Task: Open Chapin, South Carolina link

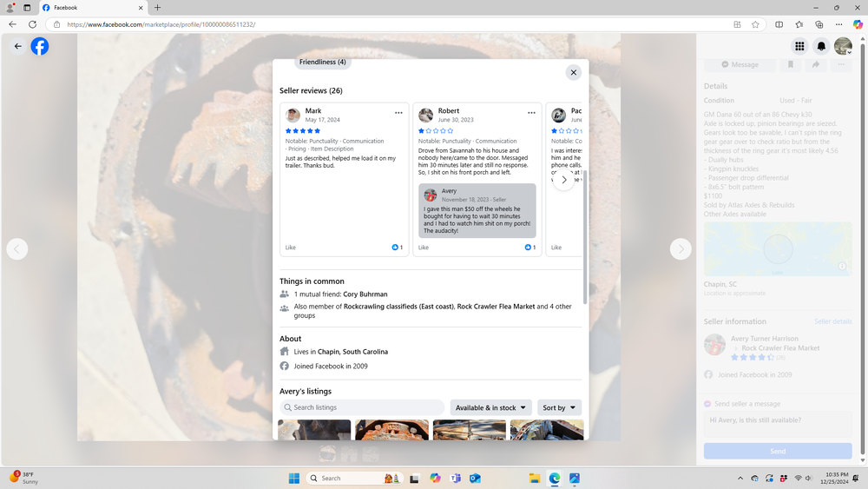Action: pos(352,352)
